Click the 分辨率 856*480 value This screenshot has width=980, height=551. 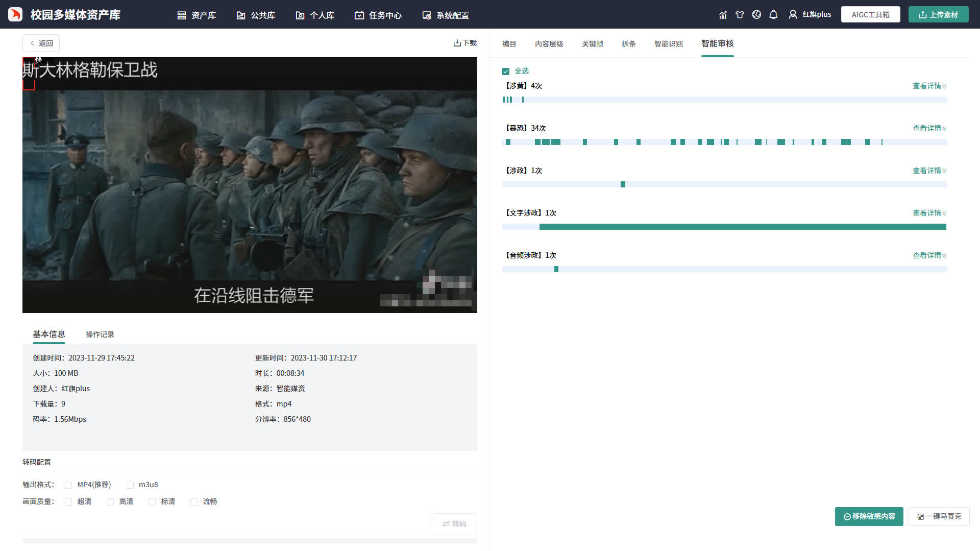click(297, 419)
